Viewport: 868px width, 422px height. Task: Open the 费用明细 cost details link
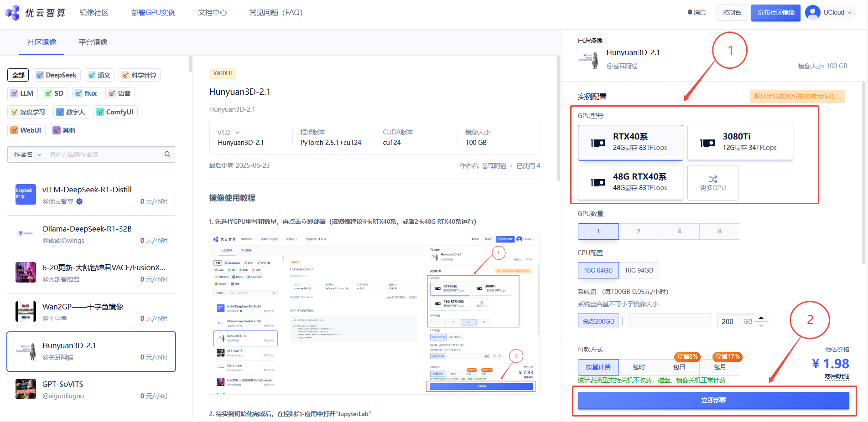click(837, 376)
